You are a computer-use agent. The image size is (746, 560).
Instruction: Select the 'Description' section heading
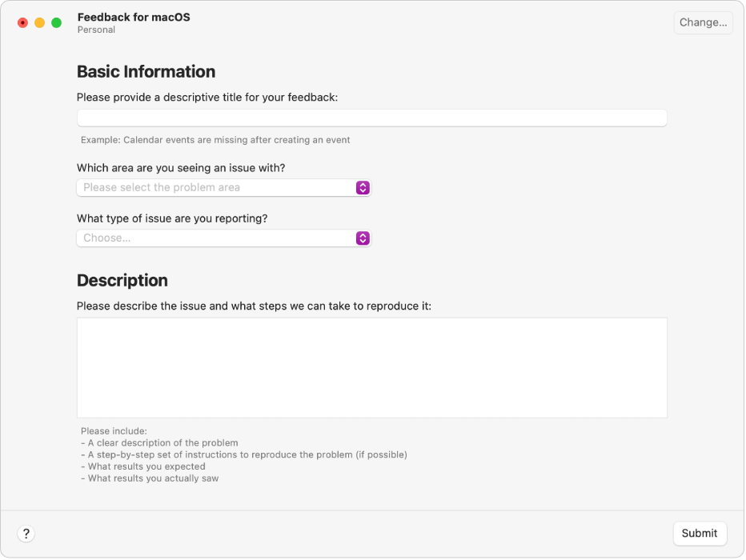122,281
